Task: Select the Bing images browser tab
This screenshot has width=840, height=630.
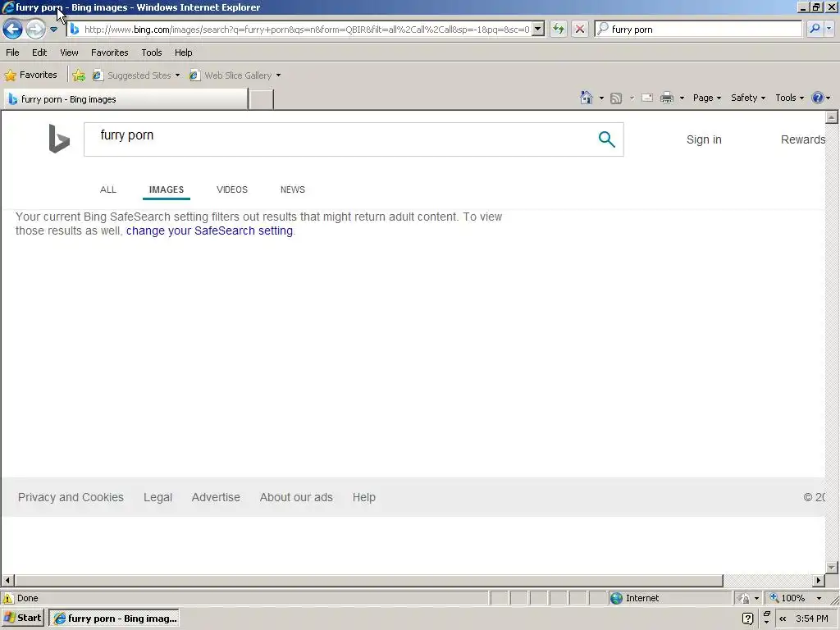Action: click(x=126, y=99)
